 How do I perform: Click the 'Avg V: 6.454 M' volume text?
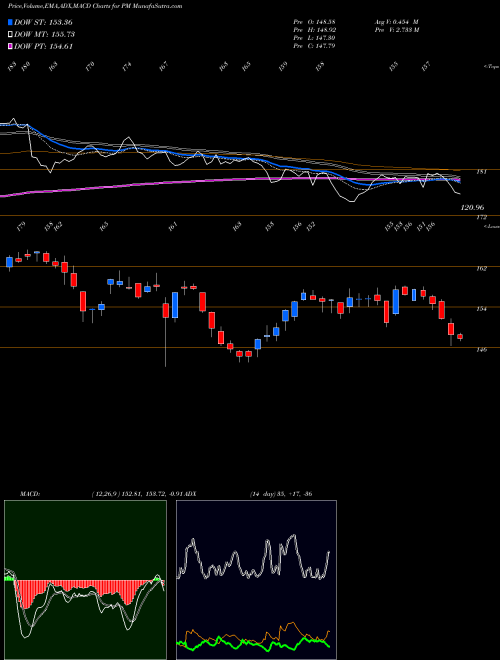(x=396, y=22)
